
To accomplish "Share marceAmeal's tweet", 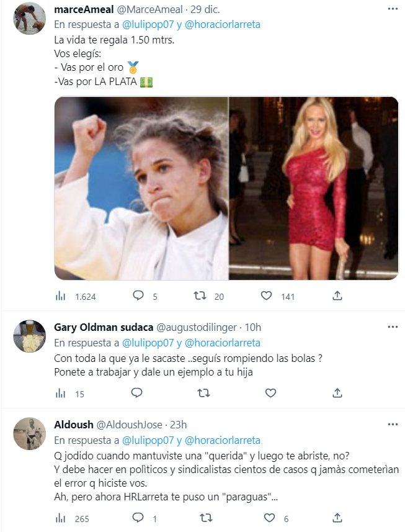I will coord(337,296).
